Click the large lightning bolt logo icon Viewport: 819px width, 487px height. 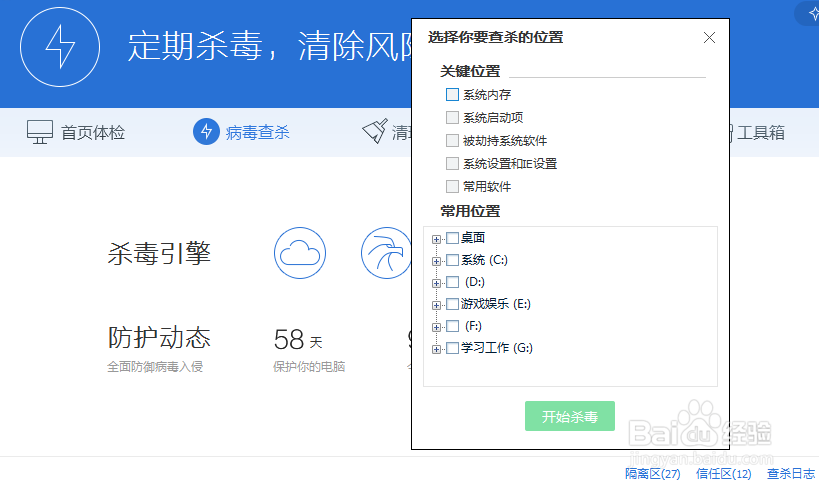(x=60, y=47)
